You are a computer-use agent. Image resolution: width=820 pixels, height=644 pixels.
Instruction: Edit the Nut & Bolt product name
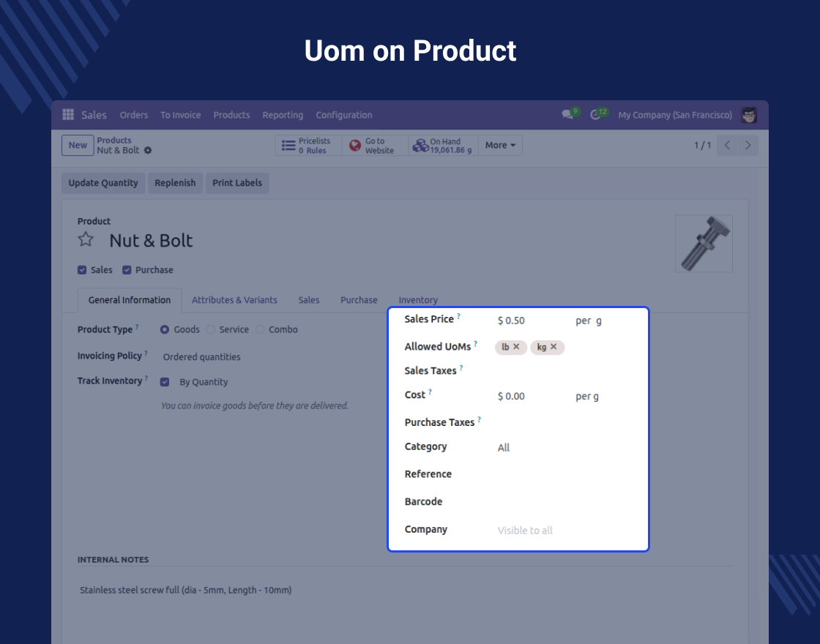pos(151,241)
